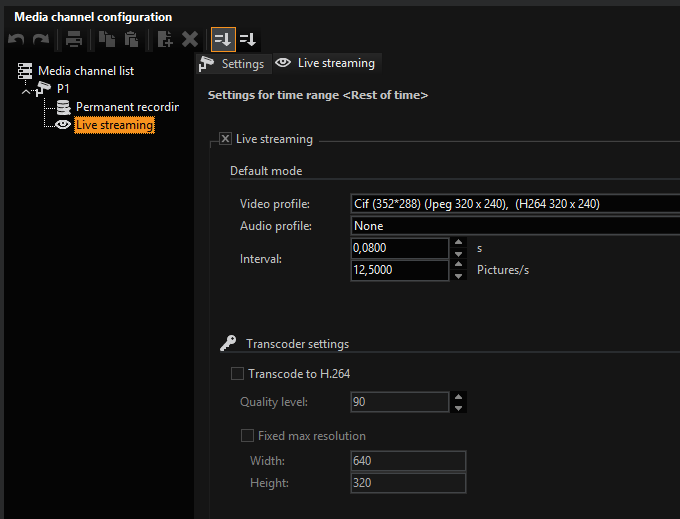Open the Audio profile dropdown
The image size is (680, 519).
pos(514,226)
